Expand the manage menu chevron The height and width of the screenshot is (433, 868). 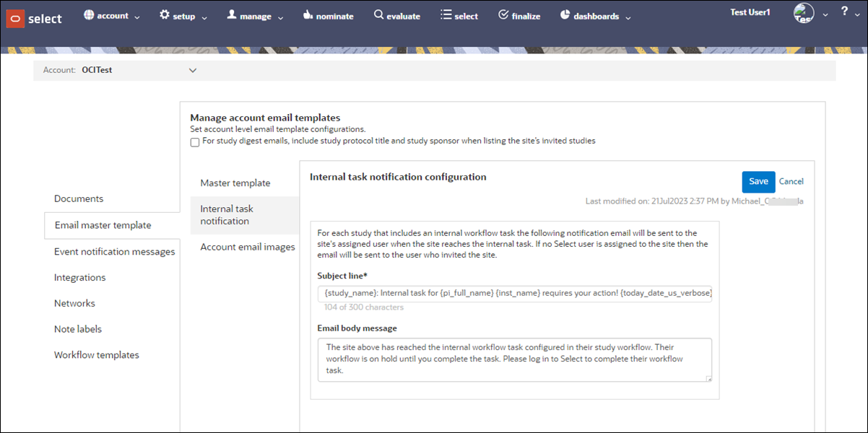pyautogui.click(x=280, y=17)
